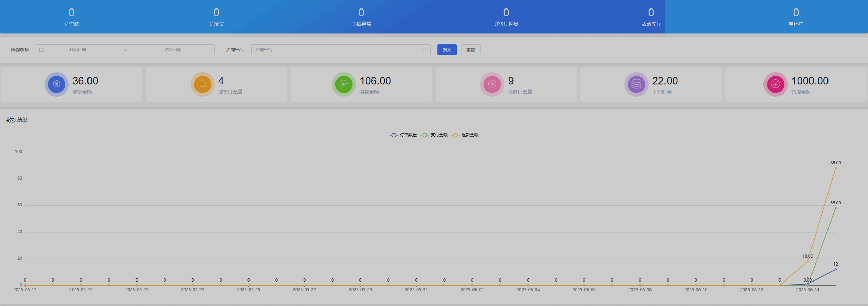Click the blue yuan 成交金额 icon
Viewport: 868px width, 306px height.
pos(57,84)
